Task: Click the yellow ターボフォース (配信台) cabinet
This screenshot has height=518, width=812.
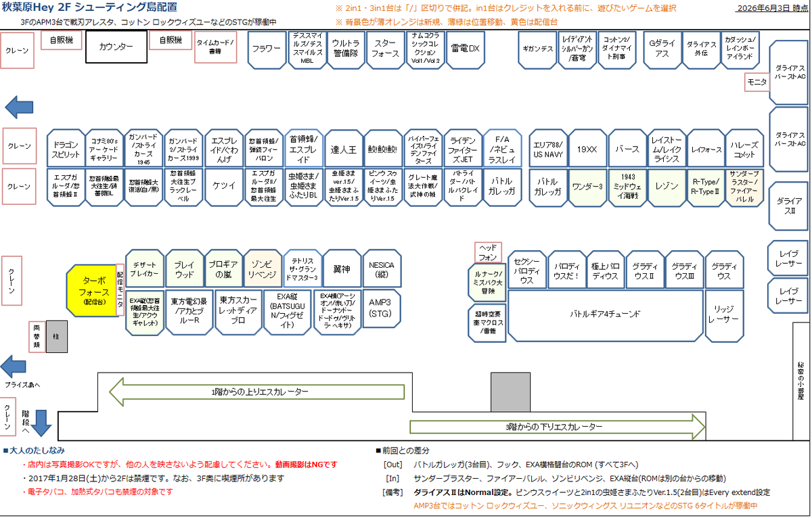Action: click(91, 290)
